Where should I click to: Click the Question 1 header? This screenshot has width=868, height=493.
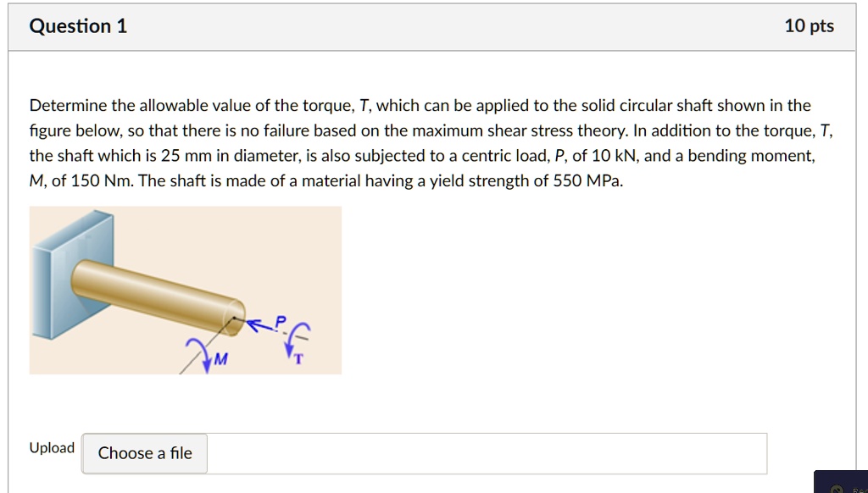pyautogui.click(x=78, y=25)
